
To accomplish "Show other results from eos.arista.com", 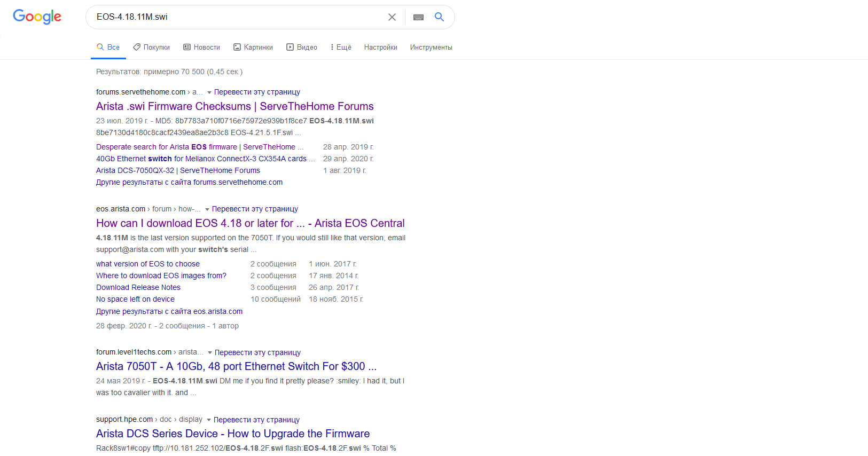I will (x=169, y=311).
